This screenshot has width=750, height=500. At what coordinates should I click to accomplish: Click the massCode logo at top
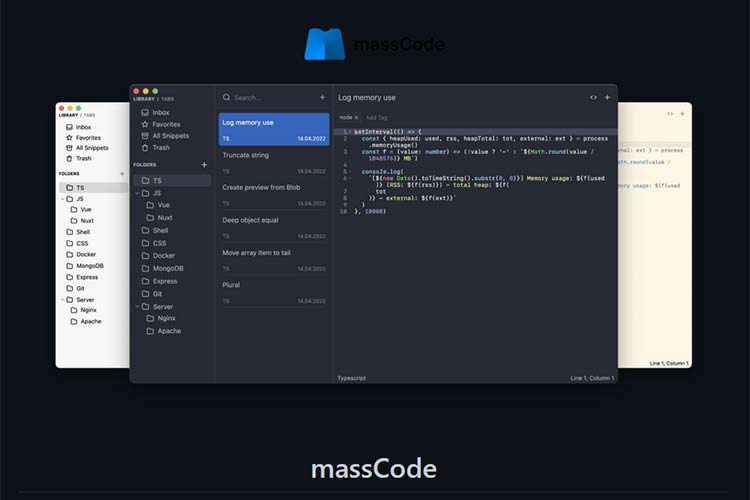coord(324,44)
